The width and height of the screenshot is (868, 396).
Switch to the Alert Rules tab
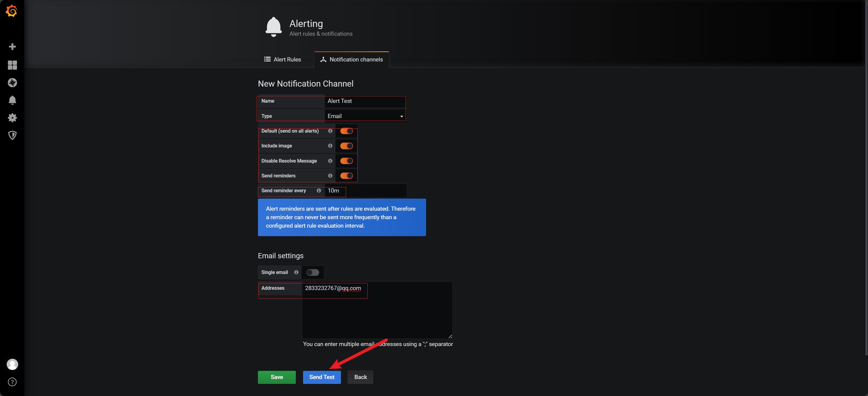[x=282, y=60]
